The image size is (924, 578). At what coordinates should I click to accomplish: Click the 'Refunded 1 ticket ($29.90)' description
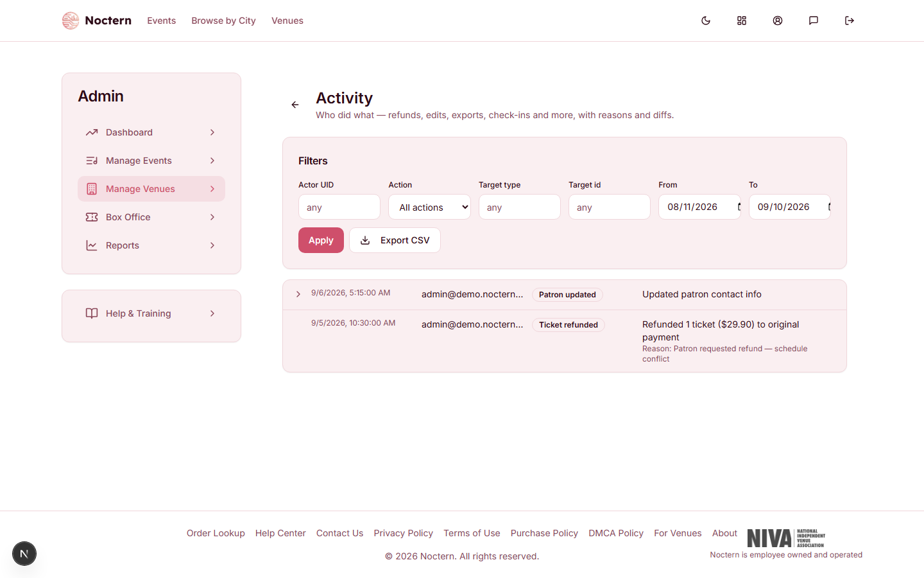point(721,331)
